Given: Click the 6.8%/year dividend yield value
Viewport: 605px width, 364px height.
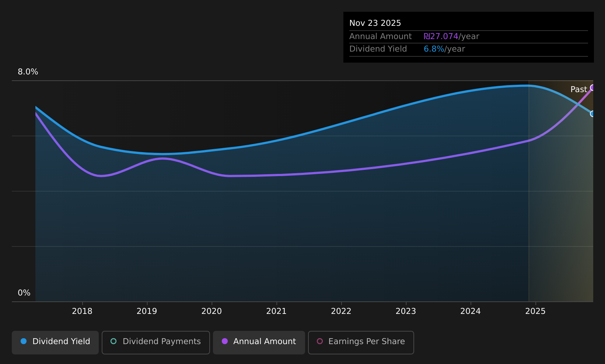Looking at the screenshot, I should (x=444, y=49).
